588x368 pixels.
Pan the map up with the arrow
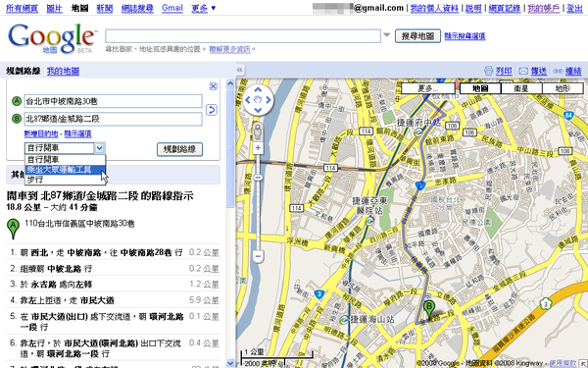coord(258,89)
